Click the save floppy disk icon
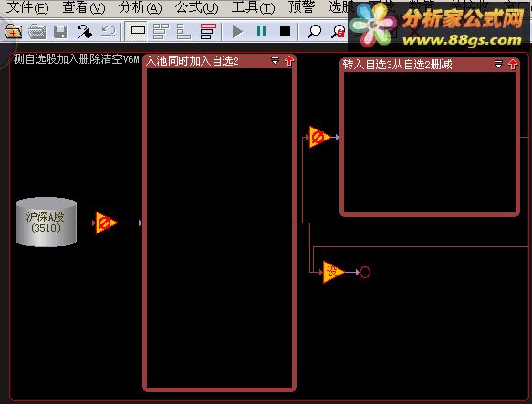The height and width of the screenshot is (404, 532). [x=60, y=32]
